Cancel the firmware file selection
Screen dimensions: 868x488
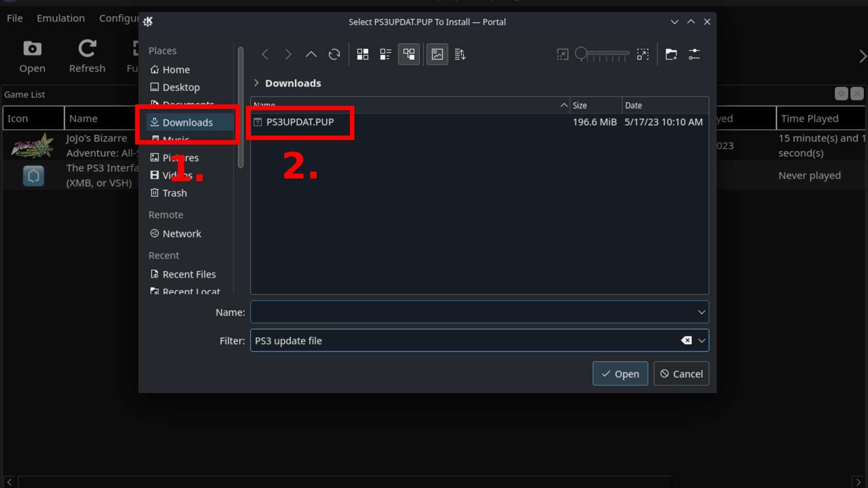click(x=681, y=374)
